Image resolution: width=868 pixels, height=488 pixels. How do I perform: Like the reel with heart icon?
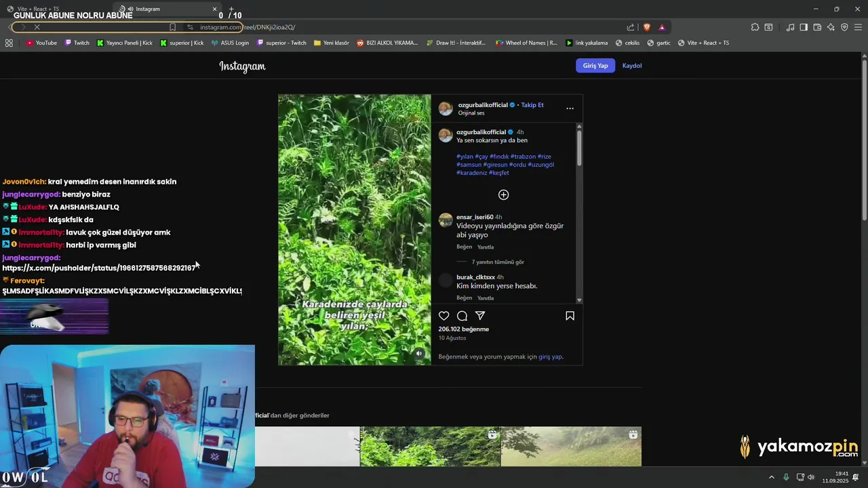[443, 316]
